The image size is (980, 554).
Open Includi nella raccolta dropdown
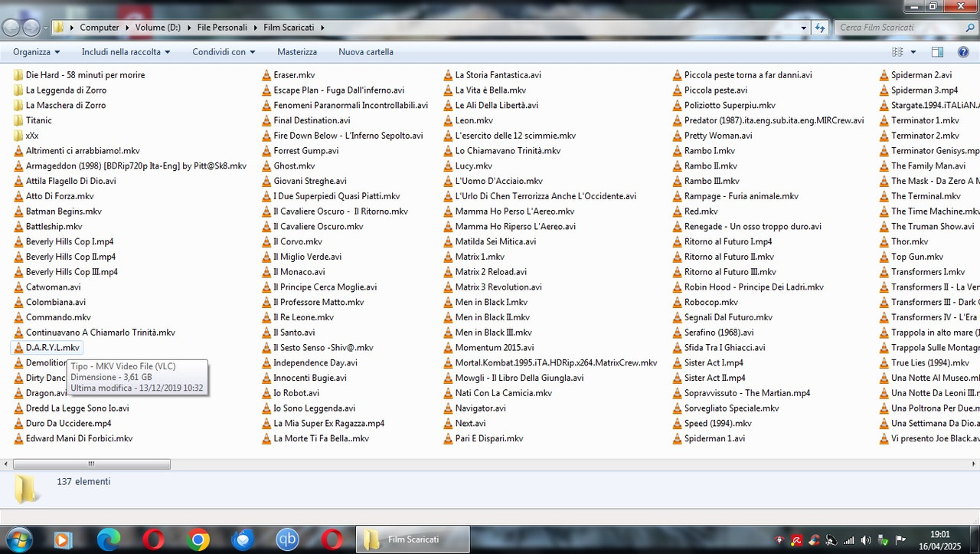coord(126,52)
